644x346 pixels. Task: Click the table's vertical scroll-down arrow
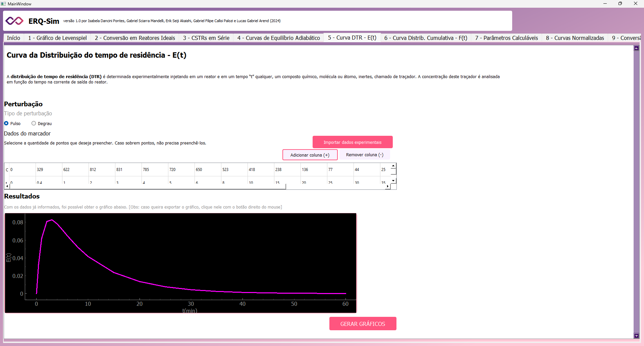pos(393,181)
